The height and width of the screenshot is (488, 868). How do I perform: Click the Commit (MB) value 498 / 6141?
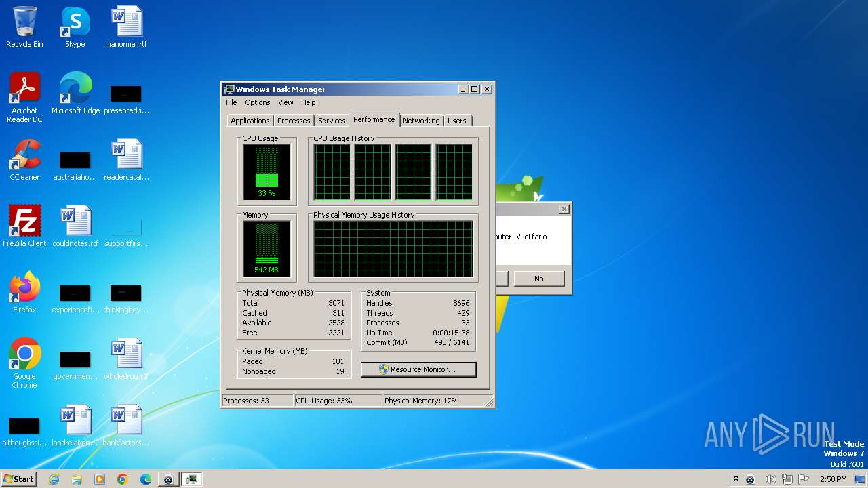coord(453,342)
